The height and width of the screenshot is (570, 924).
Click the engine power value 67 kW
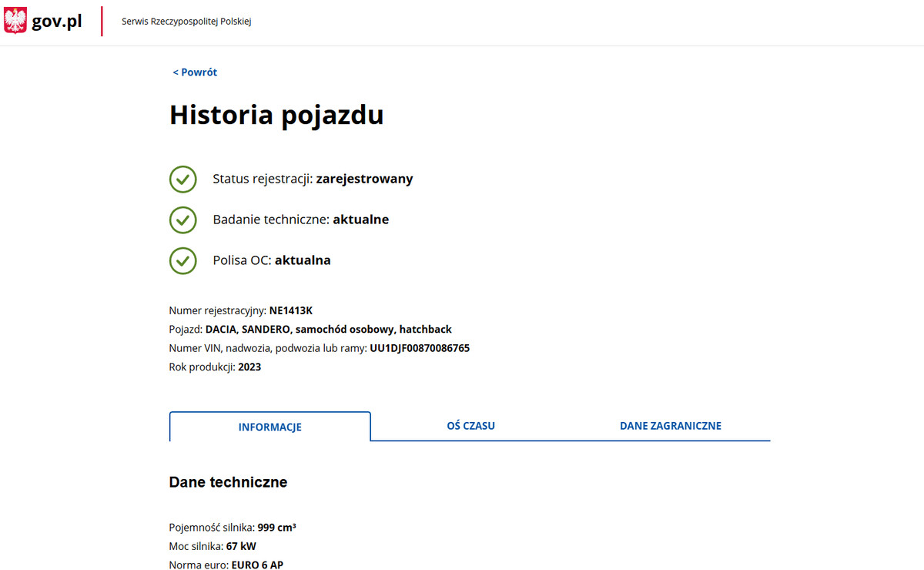(x=241, y=547)
